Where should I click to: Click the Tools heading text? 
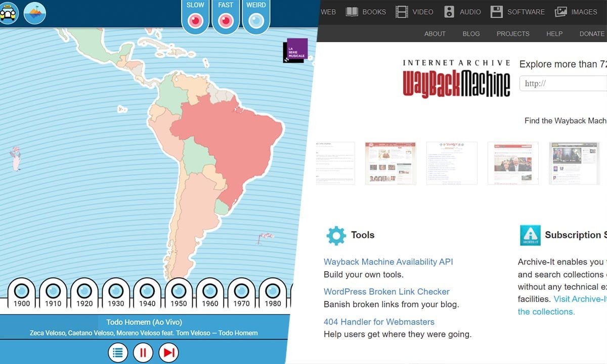[363, 235]
